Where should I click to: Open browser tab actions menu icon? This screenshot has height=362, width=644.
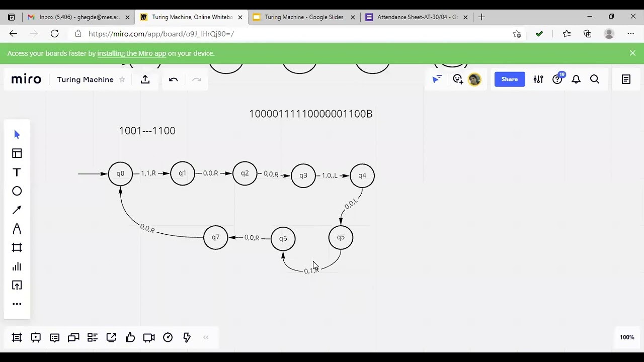click(11, 17)
